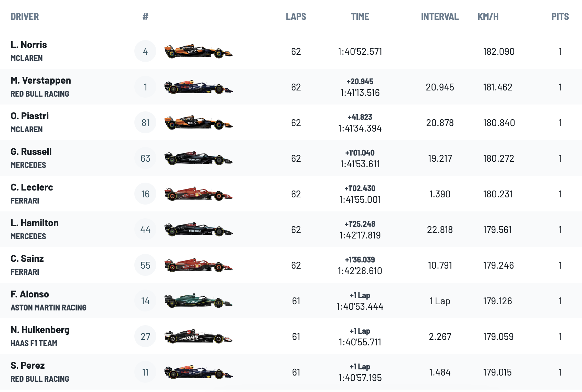Viewport: 582px width, 392px height.
Task: Click Leclerc's red Ferrari car image
Action: pos(198,194)
